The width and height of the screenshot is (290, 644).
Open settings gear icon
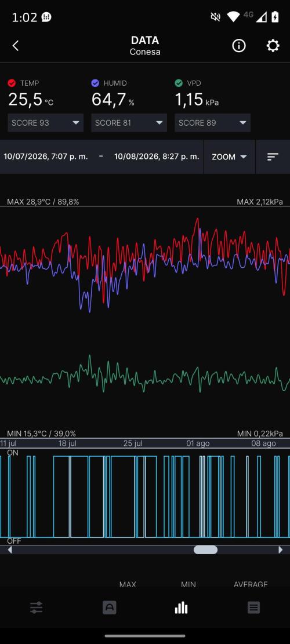[x=273, y=46]
